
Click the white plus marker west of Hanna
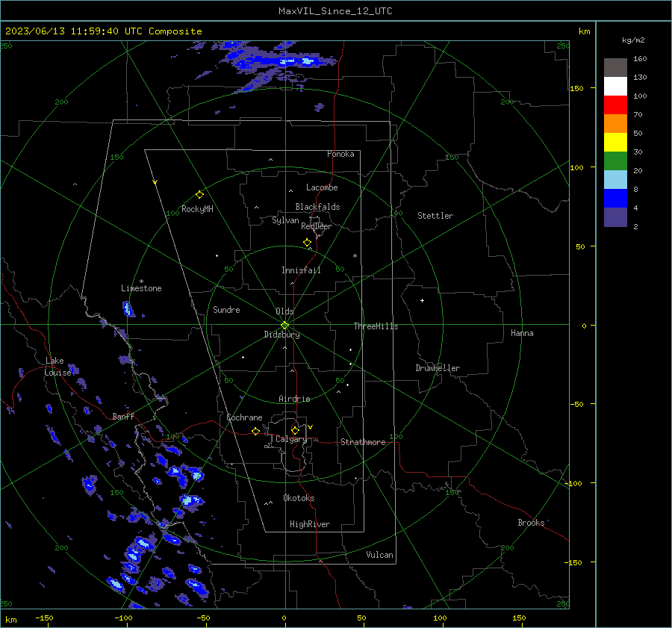point(422,300)
